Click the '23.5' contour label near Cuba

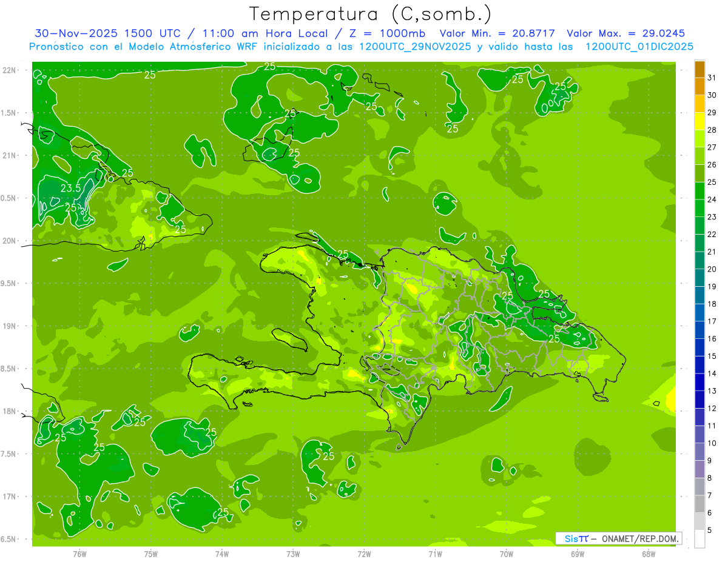pyautogui.click(x=70, y=189)
